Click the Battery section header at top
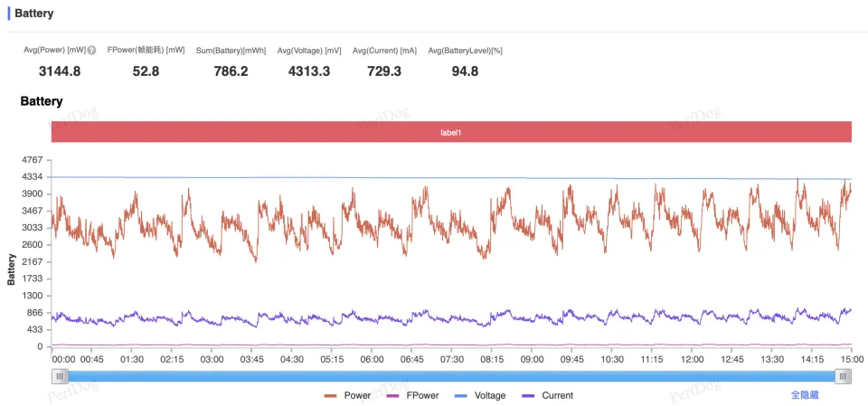The image size is (868, 406). pos(34,14)
